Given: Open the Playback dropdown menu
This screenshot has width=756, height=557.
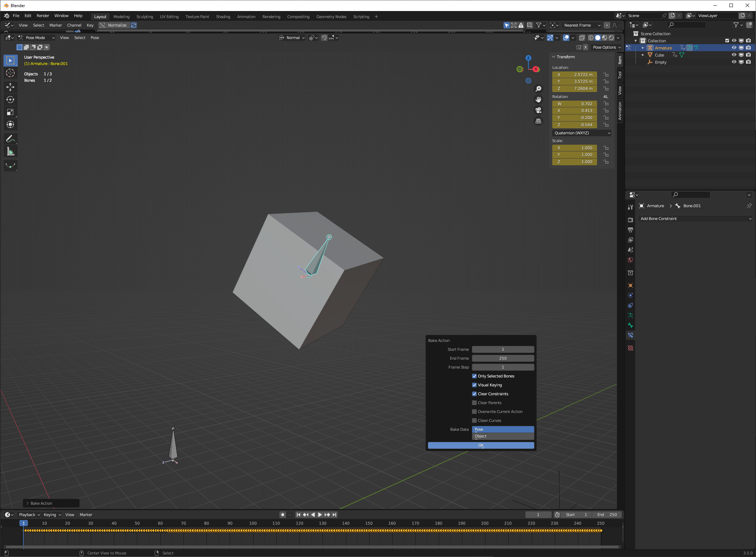Looking at the screenshot, I should click(30, 515).
